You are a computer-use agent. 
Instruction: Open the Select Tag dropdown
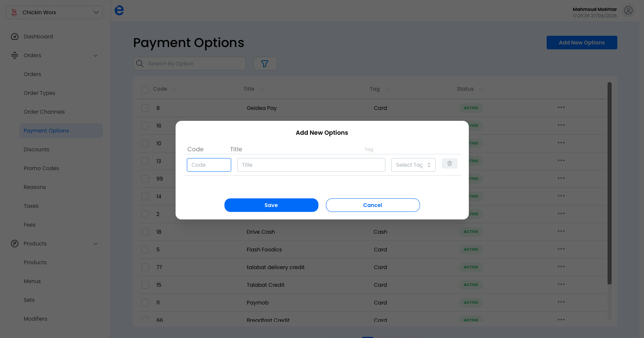click(x=413, y=165)
